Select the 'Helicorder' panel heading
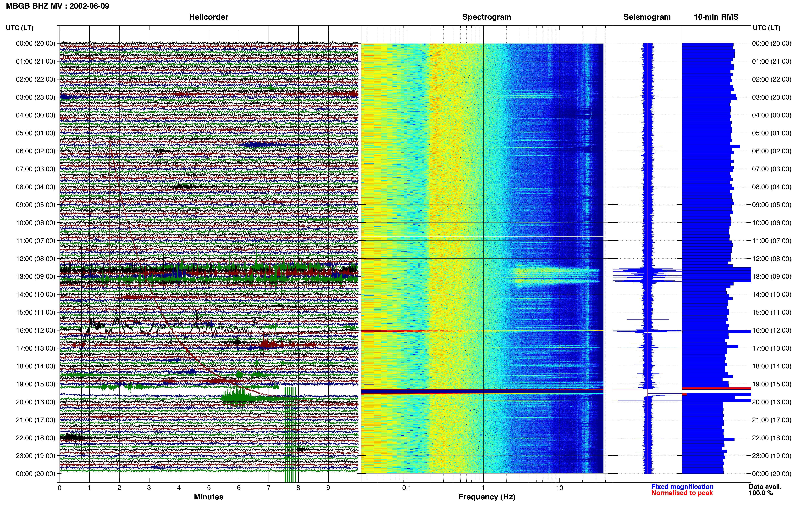Viewport: 812px width, 508px height. 209,17
